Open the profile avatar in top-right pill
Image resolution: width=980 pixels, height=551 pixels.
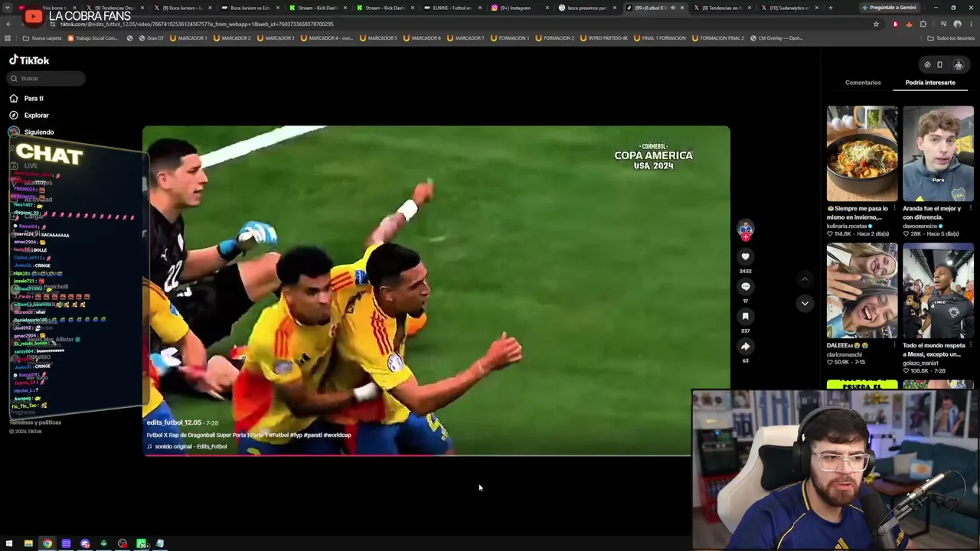(958, 65)
